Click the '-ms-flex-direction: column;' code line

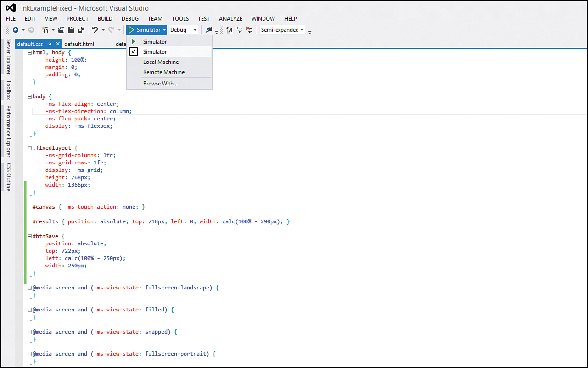pyautogui.click(x=89, y=111)
